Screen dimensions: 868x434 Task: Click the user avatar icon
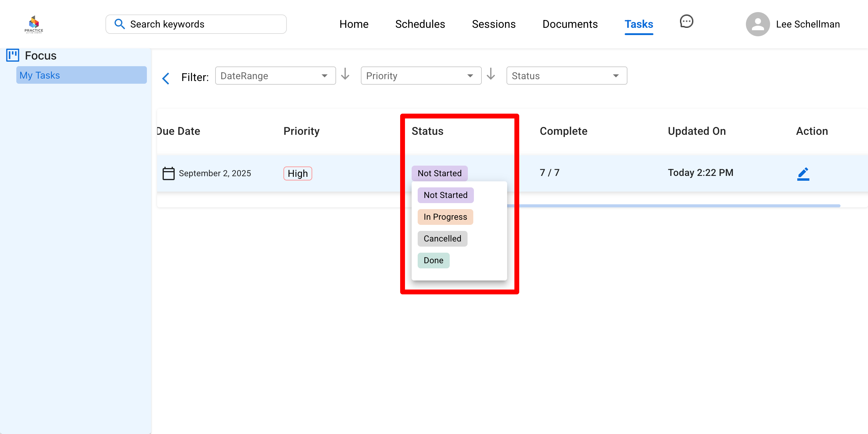[757, 24]
